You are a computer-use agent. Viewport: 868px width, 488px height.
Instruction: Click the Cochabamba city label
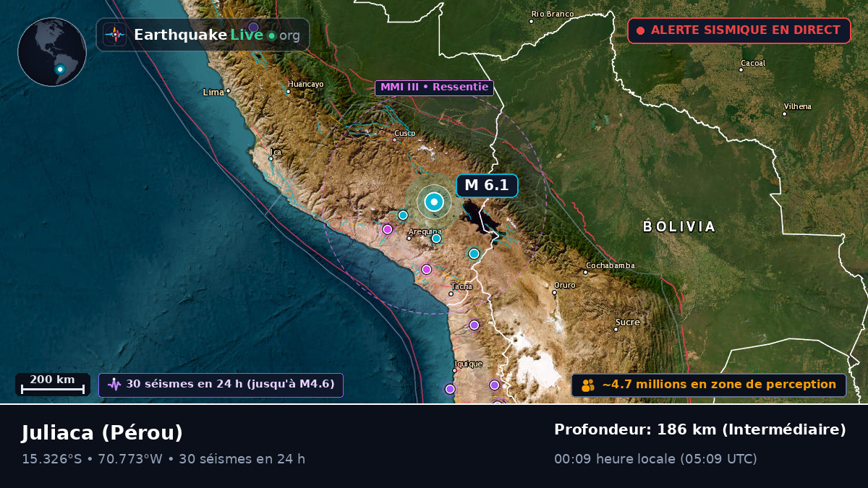coord(610,265)
